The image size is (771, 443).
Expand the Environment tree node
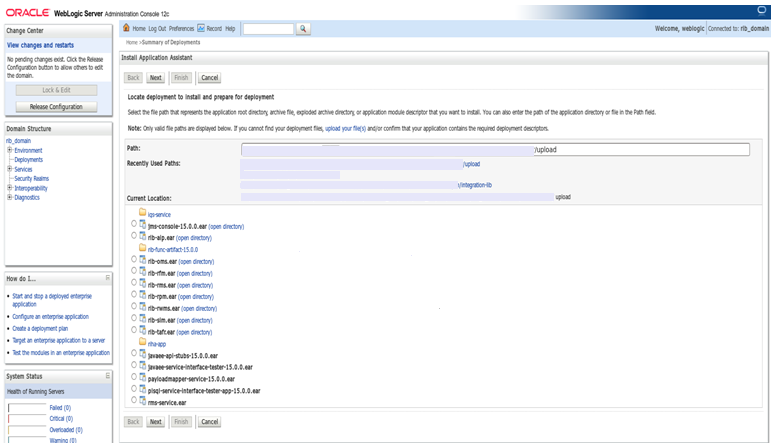click(x=9, y=150)
